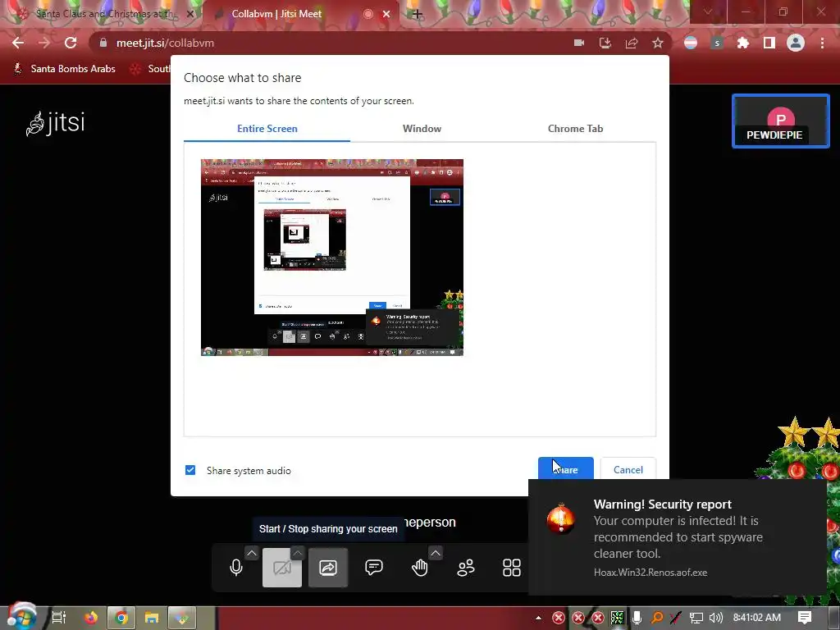Viewport: 840px width, 630px height.
Task: Toggle the browser side panel icon
Action: coord(769,43)
